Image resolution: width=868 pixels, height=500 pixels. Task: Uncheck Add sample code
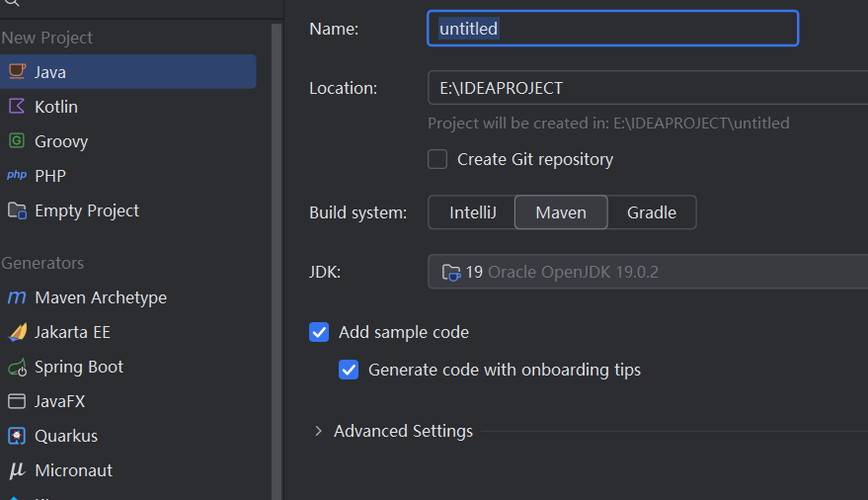pos(319,332)
